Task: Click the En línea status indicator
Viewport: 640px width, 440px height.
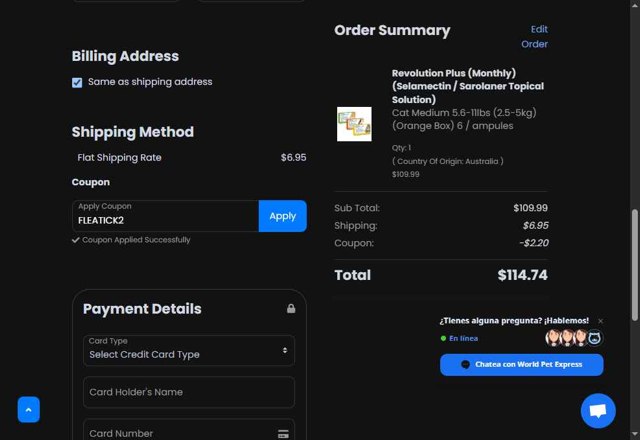Action: tap(459, 338)
